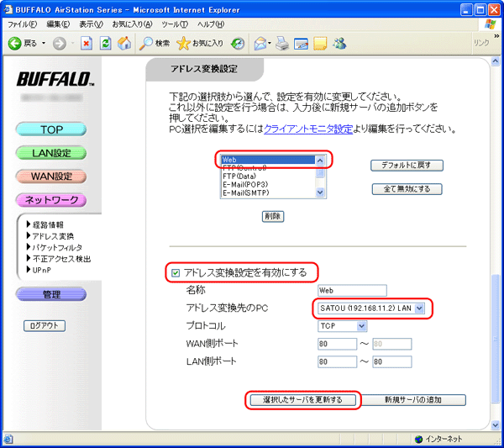
Task: Select E-Mail(POP3) in the server list
Action: pos(268,185)
